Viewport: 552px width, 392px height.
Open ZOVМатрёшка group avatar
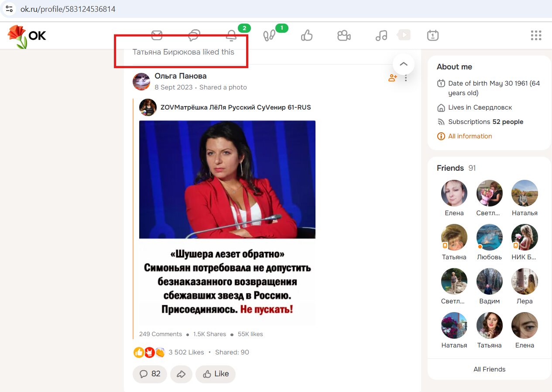pyautogui.click(x=148, y=107)
